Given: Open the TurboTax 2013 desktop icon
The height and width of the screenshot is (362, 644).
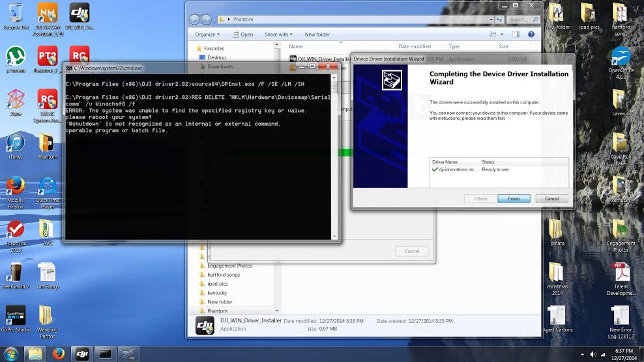Looking at the screenshot, I should [16, 231].
